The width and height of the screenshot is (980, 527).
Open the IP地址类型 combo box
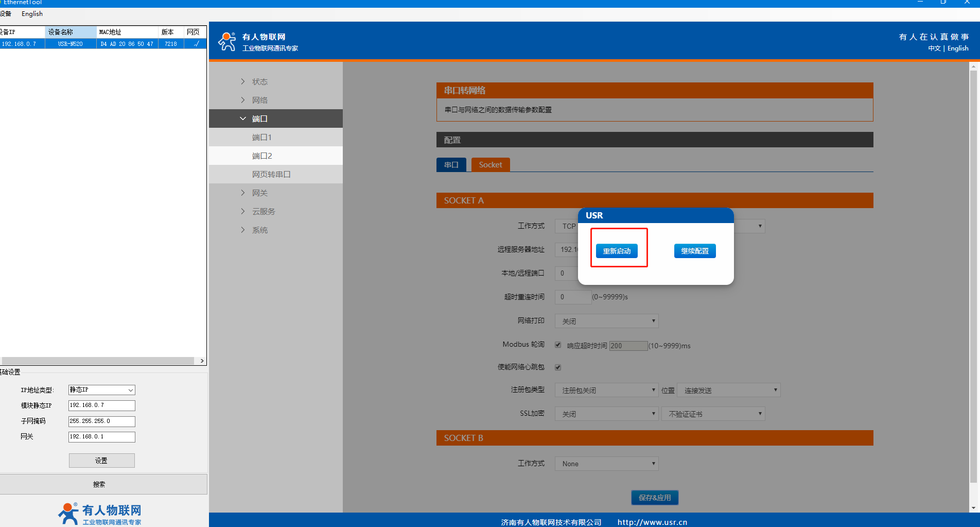(101, 390)
